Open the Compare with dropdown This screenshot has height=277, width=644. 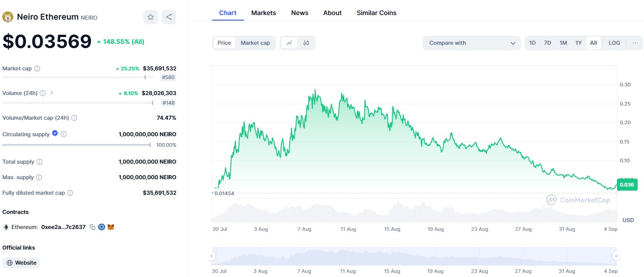pos(471,43)
